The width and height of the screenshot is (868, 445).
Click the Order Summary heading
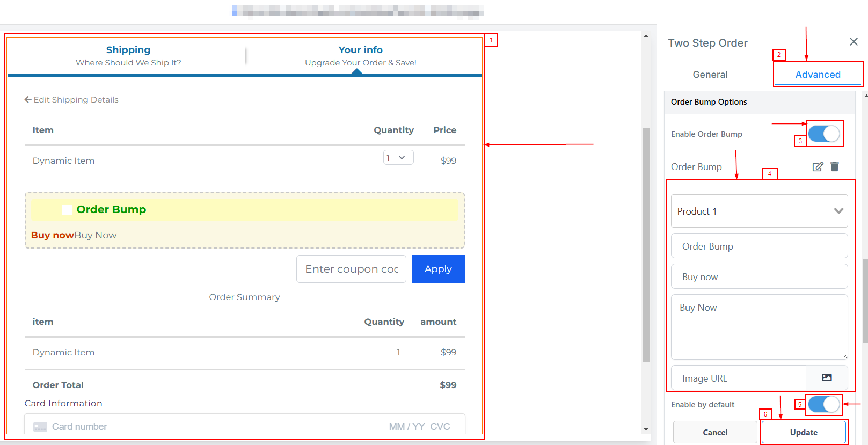pos(245,297)
